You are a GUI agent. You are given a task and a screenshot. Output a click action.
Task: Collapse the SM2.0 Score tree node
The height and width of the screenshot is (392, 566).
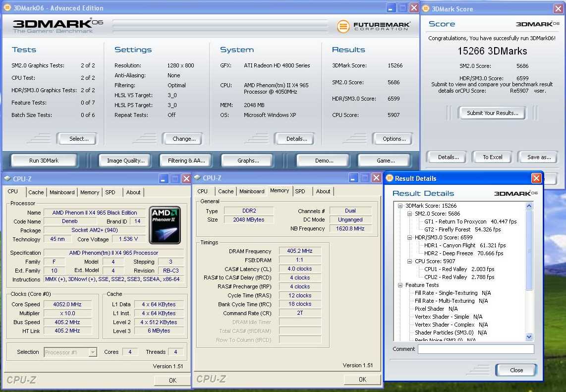click(x=410, y=214)
